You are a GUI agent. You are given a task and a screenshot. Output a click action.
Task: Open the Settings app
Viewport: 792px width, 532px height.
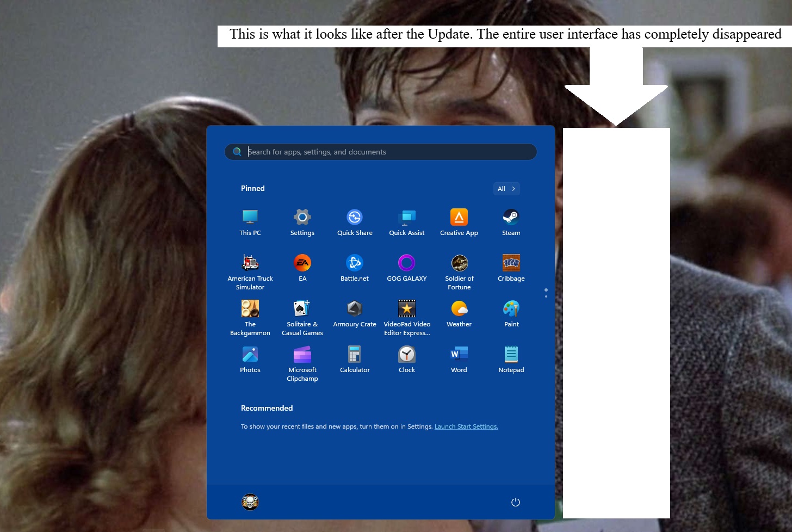point(302,222)
